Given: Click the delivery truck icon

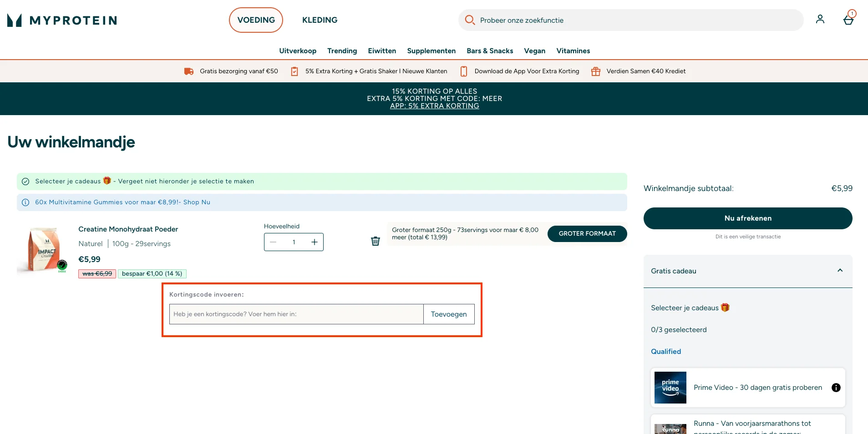Looking at the screenshot, I should [x=189, y=71].
